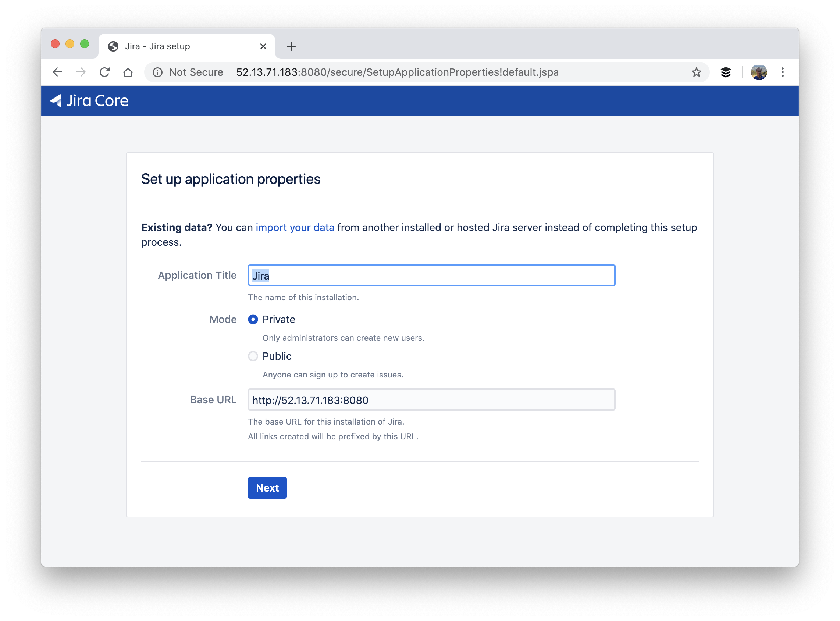This screenshot has width=840, height=621.
Task: Click 'All links created will be prefixed' text
Action: click(333, 437)
